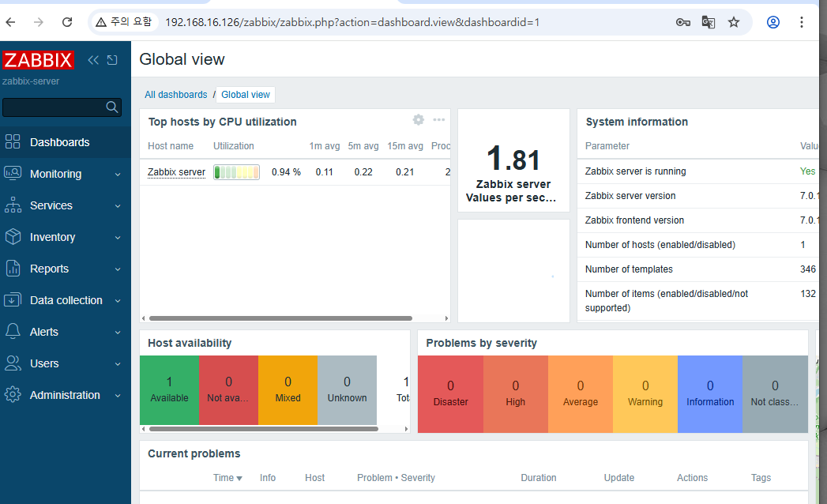Expand the Data collection menu chevron

point(118,301)
